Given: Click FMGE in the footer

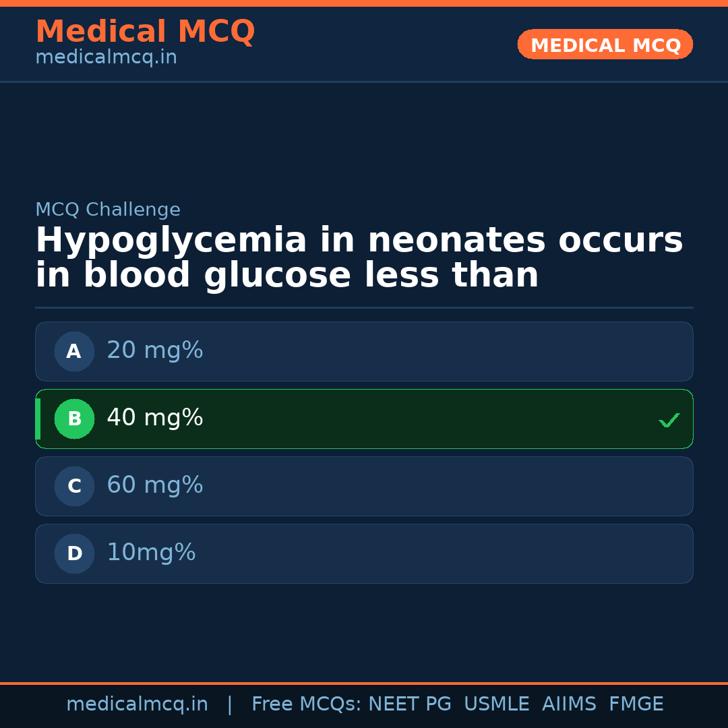Looking at the screenshot, I should click(x=636, y=704).
